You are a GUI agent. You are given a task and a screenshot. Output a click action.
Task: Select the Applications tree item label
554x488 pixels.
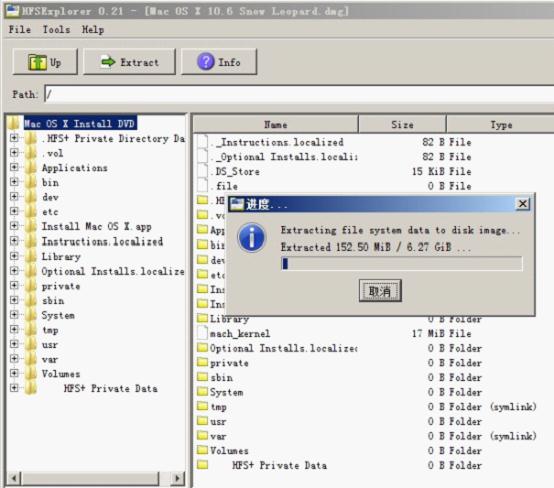75,168
